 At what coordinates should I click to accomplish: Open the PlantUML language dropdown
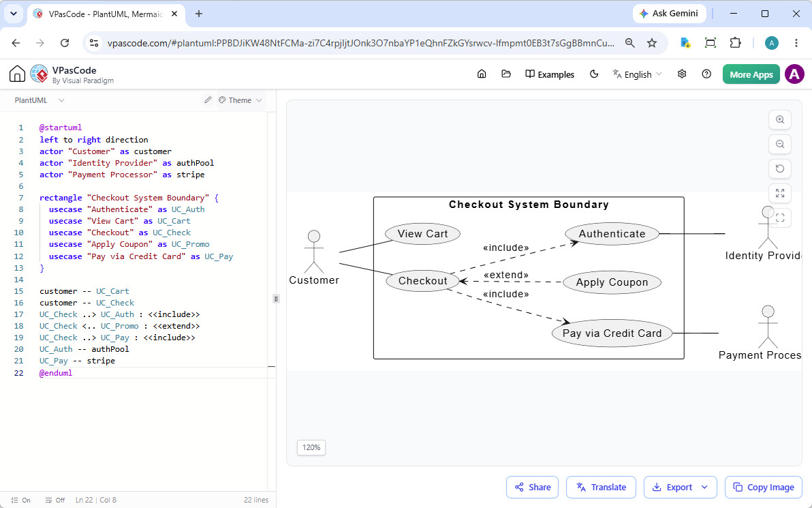[x=40, y=100]
